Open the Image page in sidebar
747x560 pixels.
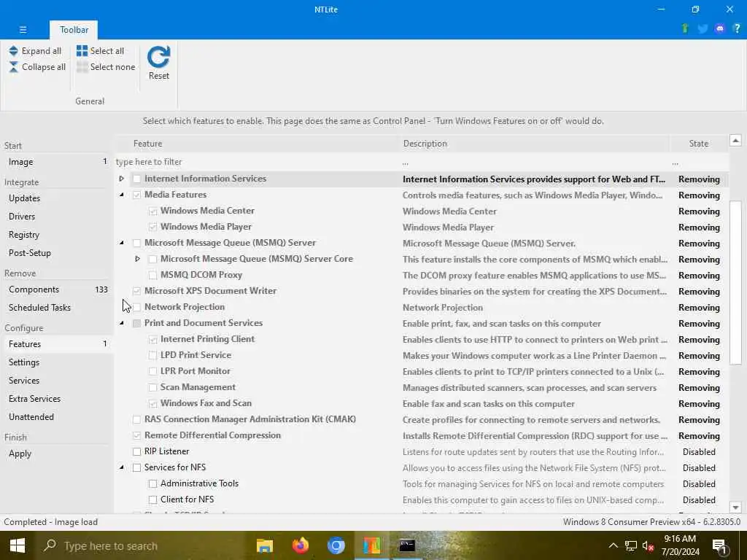tap(57, 162)
